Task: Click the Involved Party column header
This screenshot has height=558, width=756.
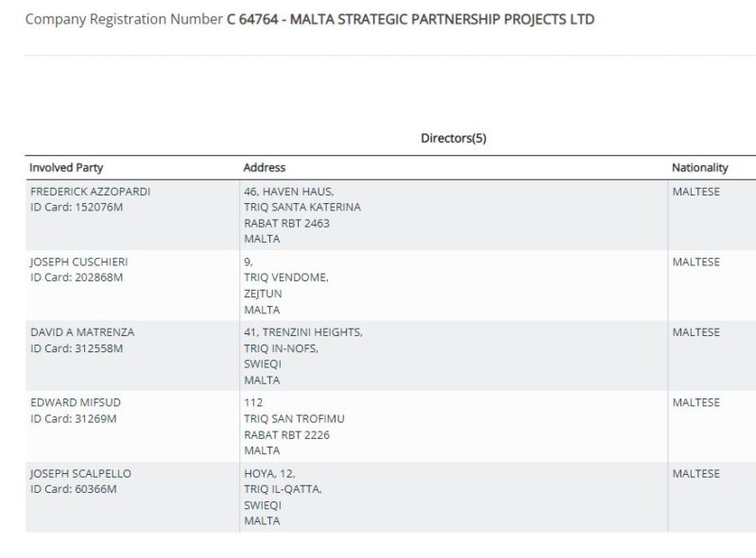Action: (x=66, y=167)
